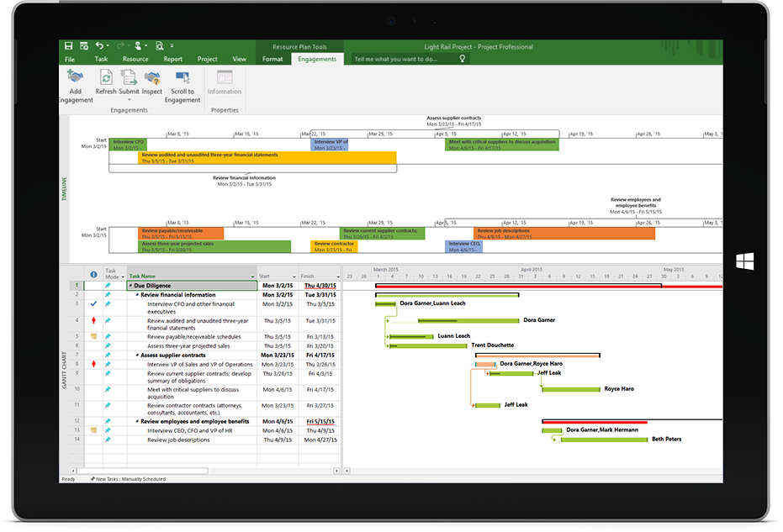The width and height of the screenshot is (783, 532).
Task: Open the Submit dropdown arrow
Action: (129, 100)
